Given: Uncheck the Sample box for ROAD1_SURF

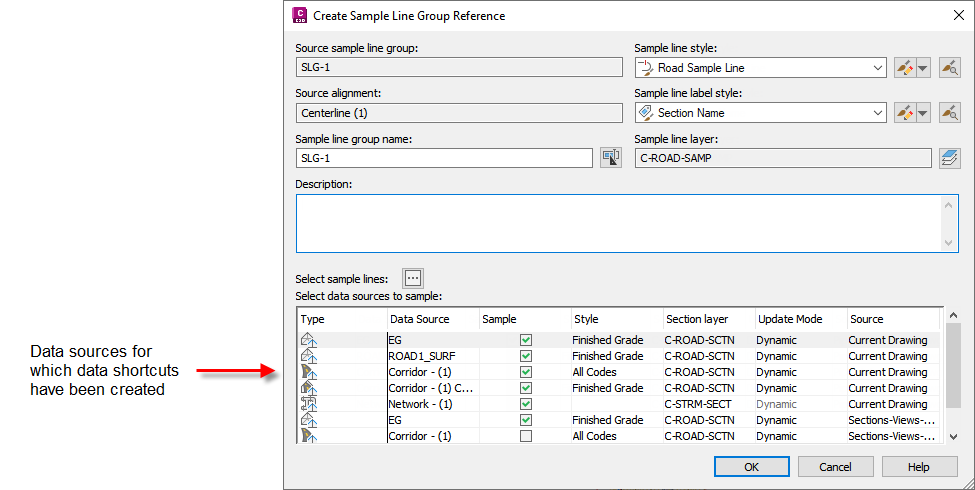Looking at the screenshot, I should [x=526, y=356].
